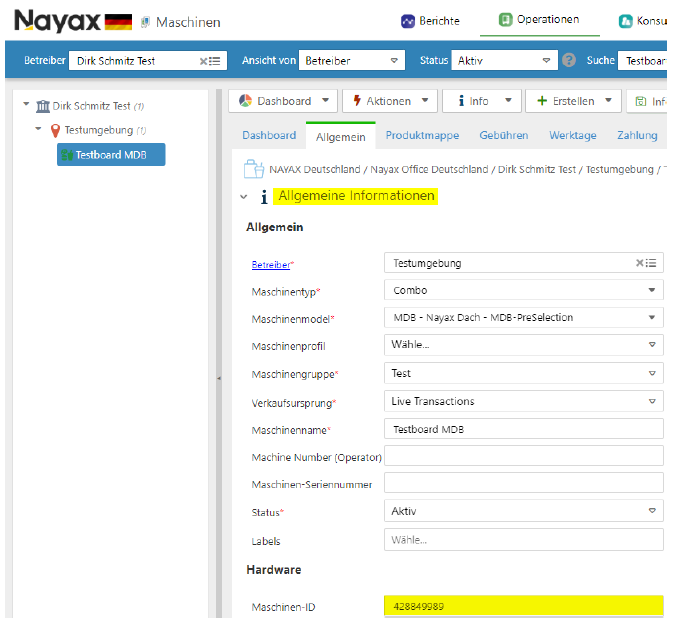Select Testboard MDB in the tree

point(111,155)
